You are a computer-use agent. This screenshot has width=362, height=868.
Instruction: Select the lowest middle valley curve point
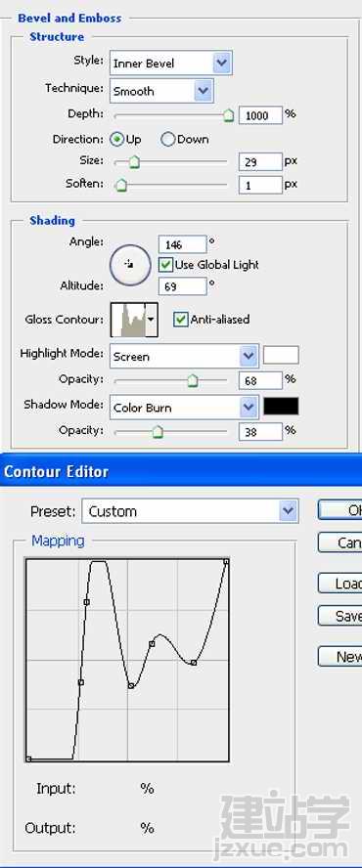pos(131,686)
